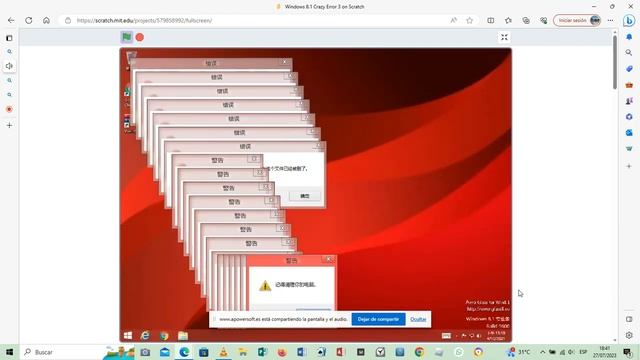This screenshot has width=640, height=360.
Task: Open the Collections toolbar icon
Action: tap(526, 20)
